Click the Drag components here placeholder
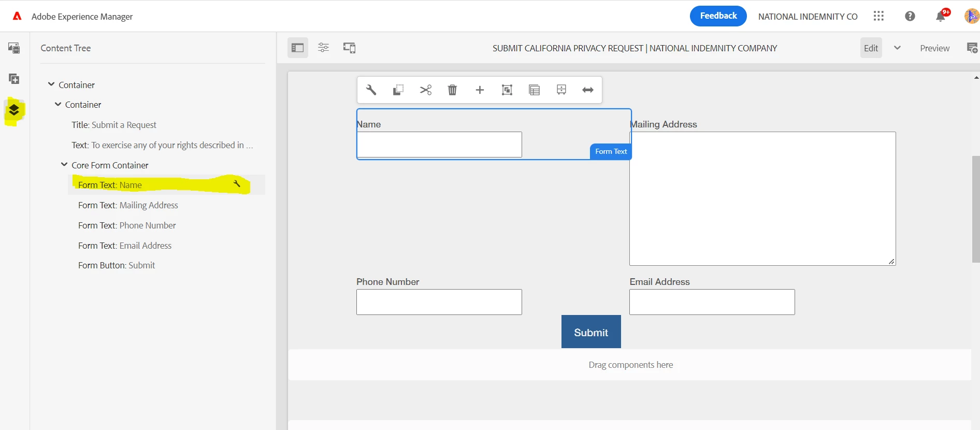 click(630, 365)
